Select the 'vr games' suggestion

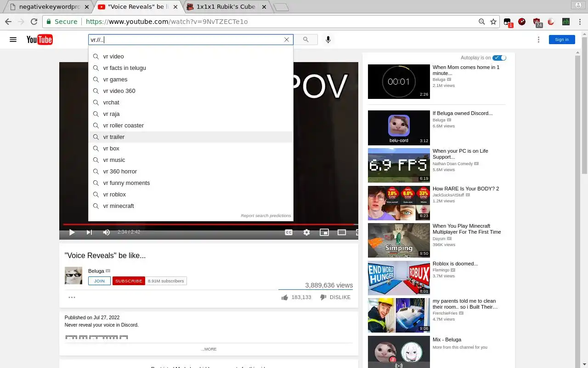tap(191, 79)
